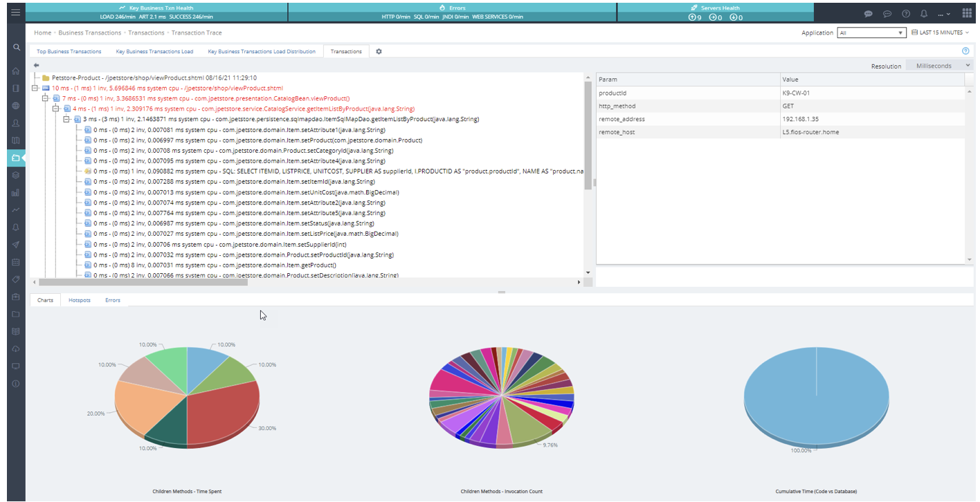Image resolution: width=980 pixels, height=502 pixels.
Task: Click the globe icon in left sidebar
Action: click(16, 106)
